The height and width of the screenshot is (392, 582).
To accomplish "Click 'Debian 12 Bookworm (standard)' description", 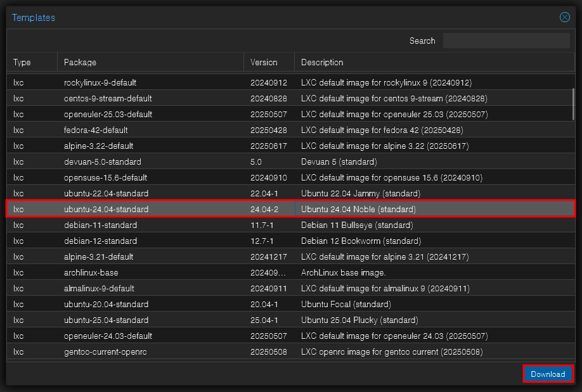I will tap(361, 241).
